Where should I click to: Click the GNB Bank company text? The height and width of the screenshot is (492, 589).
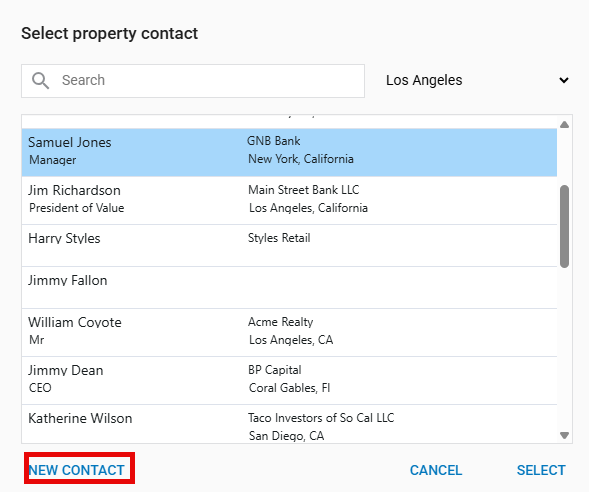(x=273, y=141)
